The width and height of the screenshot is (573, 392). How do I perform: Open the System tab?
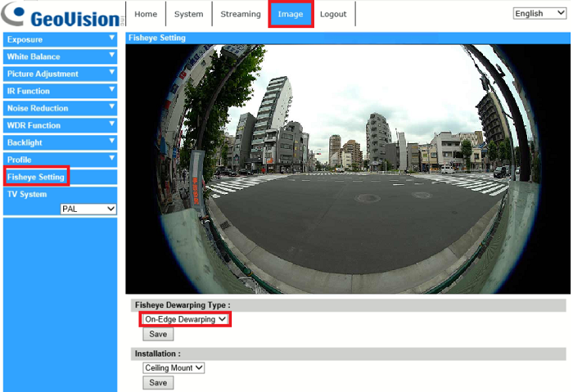(188, 14)
